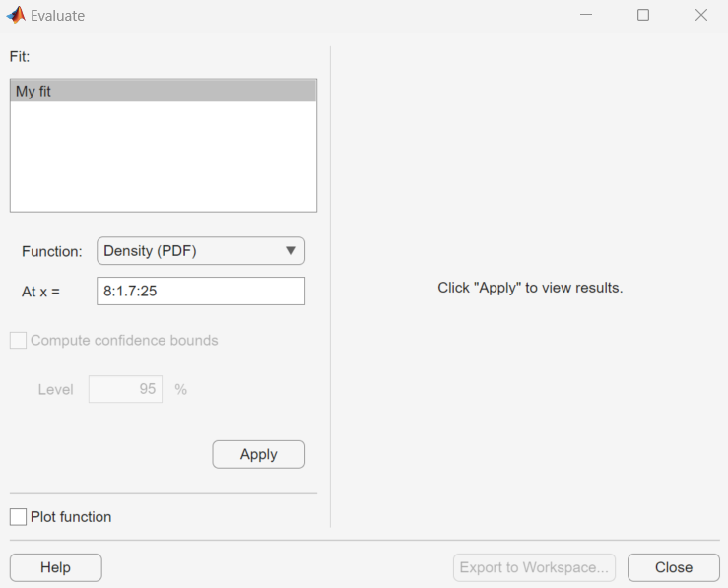Click the Apply button

259,454
